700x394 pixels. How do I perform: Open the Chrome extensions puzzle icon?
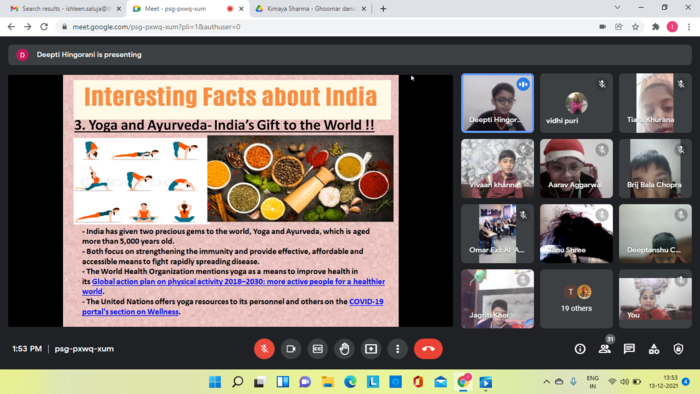(x=655, y=27)
